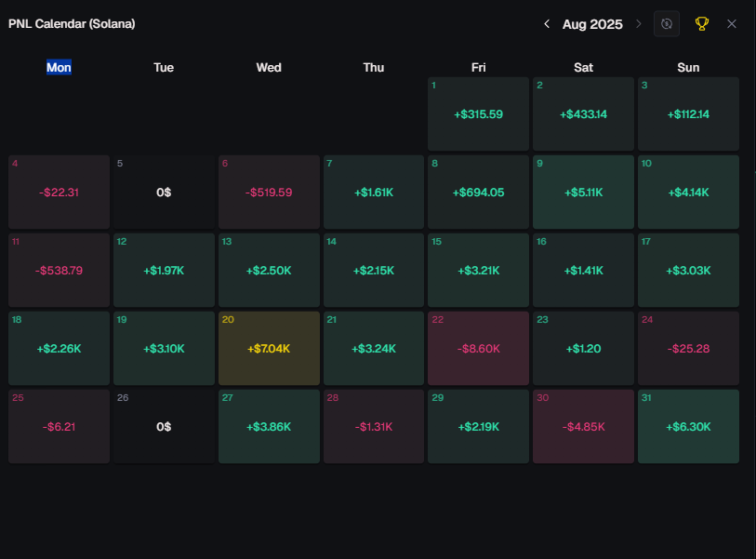Select Aug 28 cell showing -$1.31K
The image size is (756, 559).
tap(374, 426)
